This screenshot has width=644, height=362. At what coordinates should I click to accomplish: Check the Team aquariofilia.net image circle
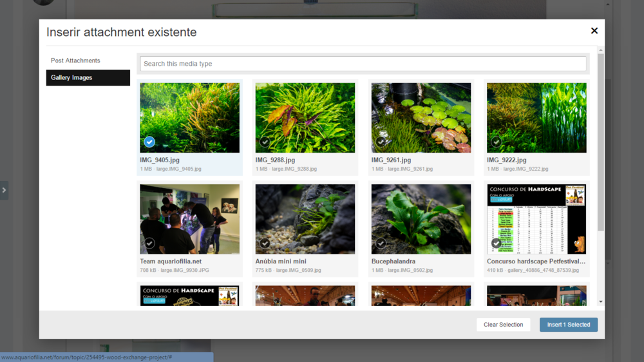pyautogui.click(x=149, y=243)
